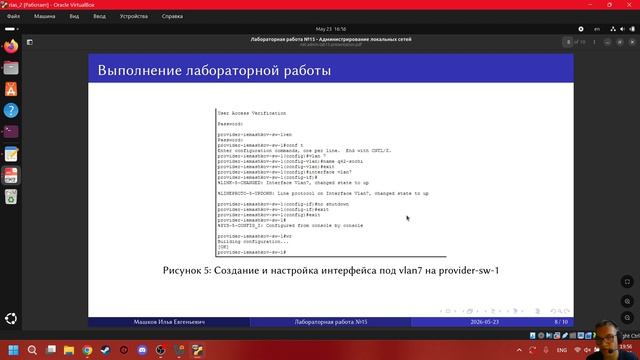
Task: Click the page number field showing 8
Action: pyautogui.click(x=568, y=42)
